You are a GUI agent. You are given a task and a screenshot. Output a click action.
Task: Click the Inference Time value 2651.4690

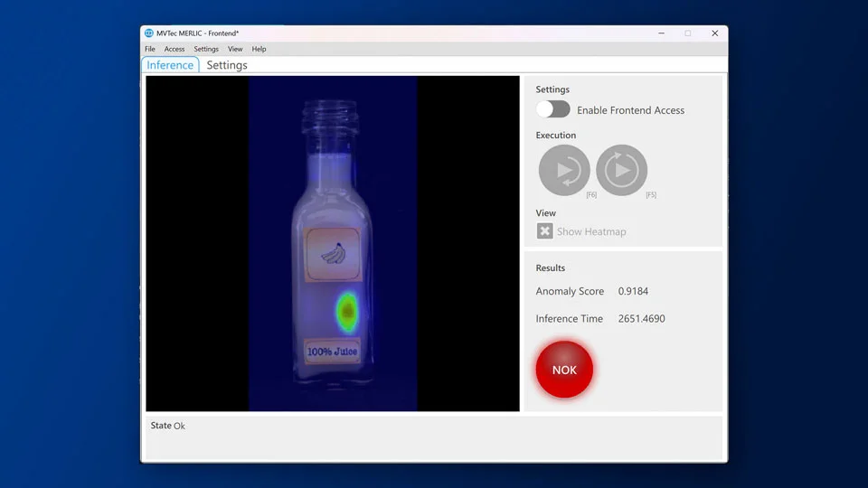[641, 318]
